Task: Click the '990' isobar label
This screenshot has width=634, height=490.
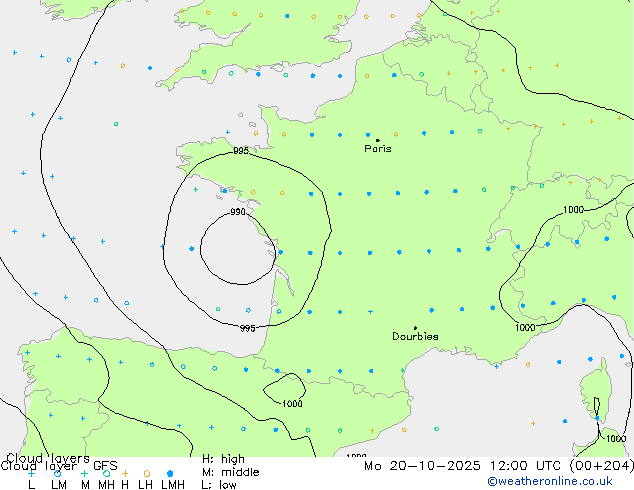Action: (238, 212)
